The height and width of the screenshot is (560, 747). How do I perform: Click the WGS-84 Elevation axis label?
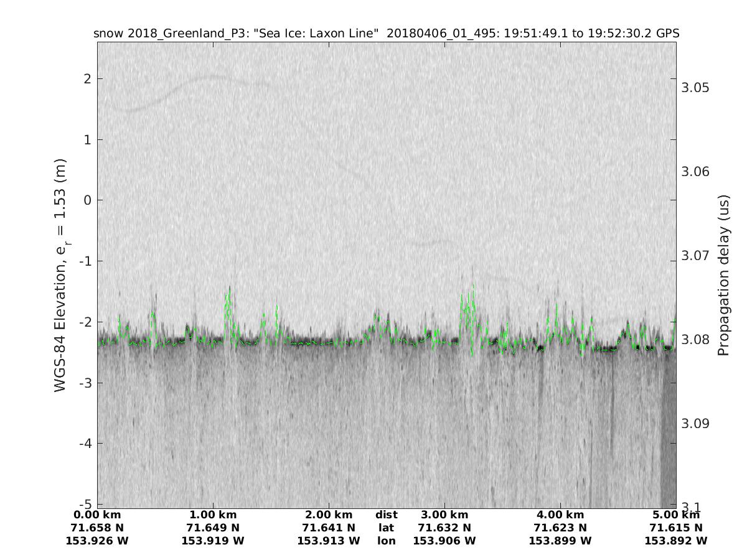60,275
